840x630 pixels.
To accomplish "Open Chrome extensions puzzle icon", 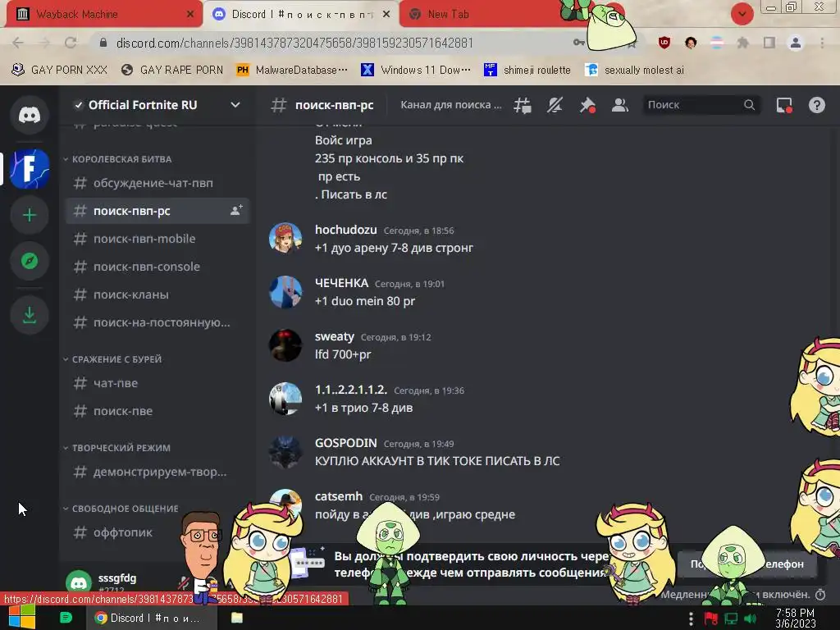I will pyautogui.click(x=742, y=43).
